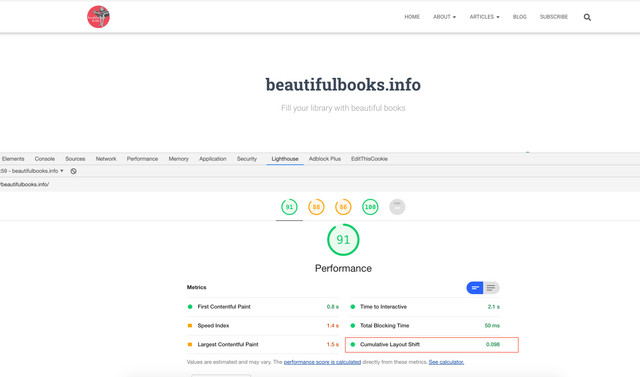Switch metrics to compact bar view
Image resolution: width=640 pixels, height=377 pixels.
(475, 288)
